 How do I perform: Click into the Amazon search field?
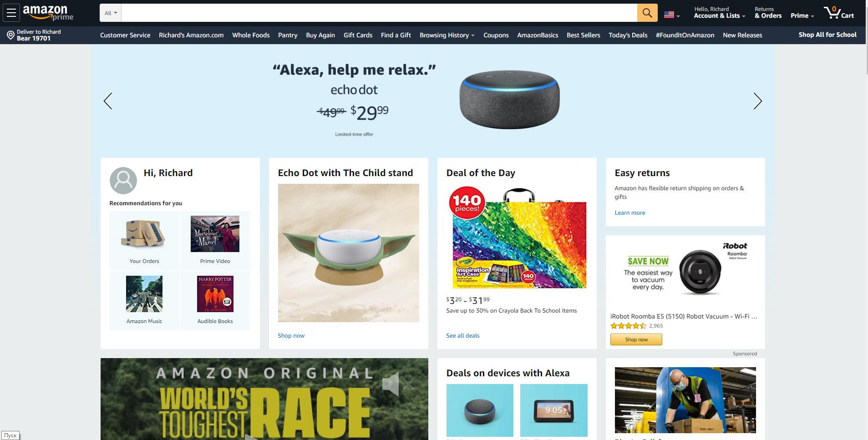379,13
